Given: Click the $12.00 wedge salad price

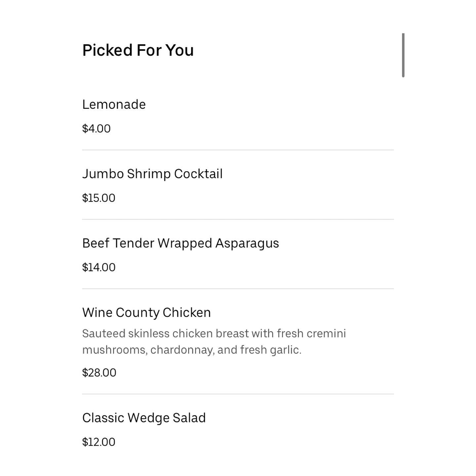Looking at the screenshot, I should click(x=99, y=442).
